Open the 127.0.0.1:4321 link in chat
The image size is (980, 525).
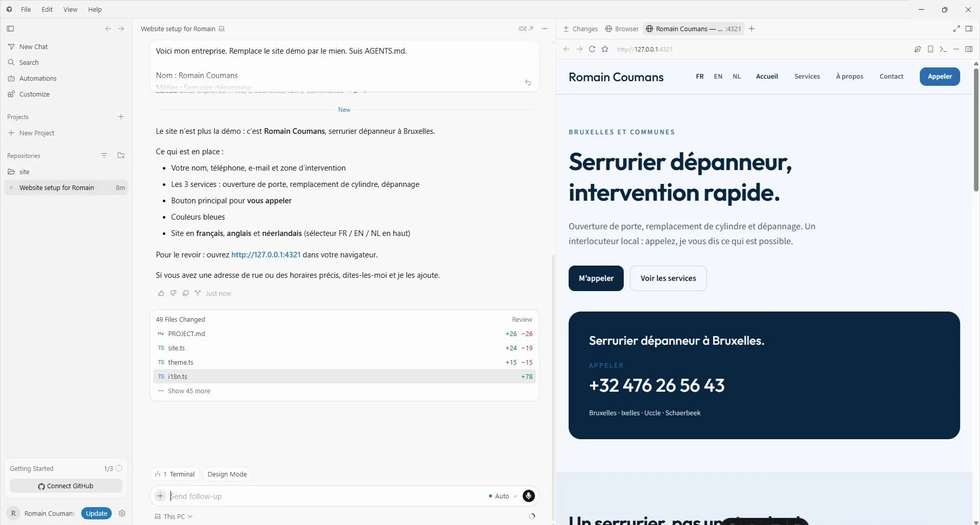[266, 254]
